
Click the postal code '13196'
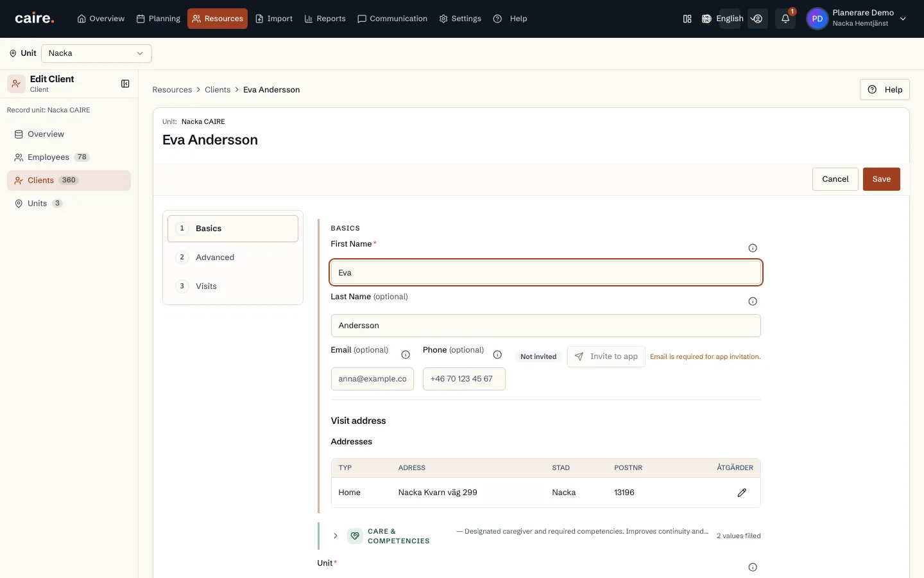click(x=624, y=493)
